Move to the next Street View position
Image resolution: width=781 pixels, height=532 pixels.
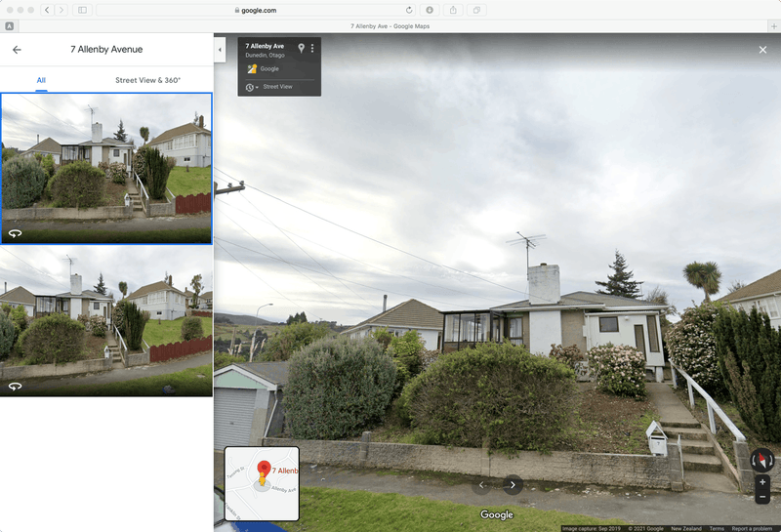tap(514, 484)
